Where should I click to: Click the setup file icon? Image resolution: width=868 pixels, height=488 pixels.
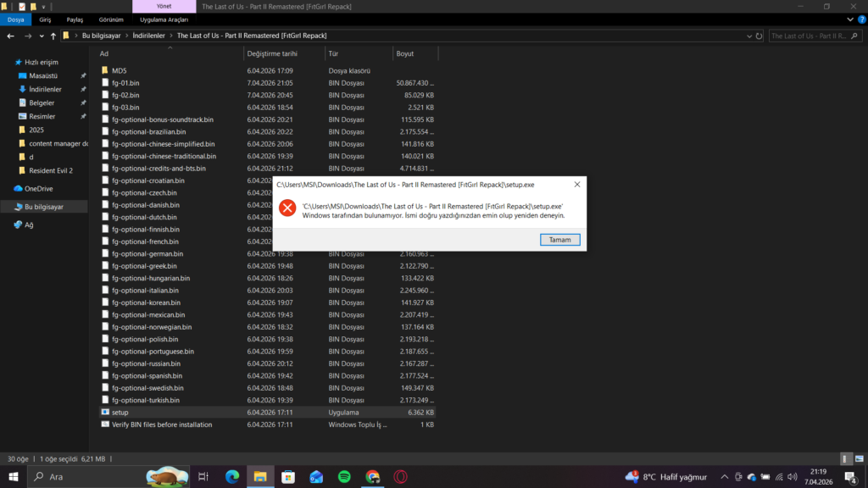[x=105, y=413]
